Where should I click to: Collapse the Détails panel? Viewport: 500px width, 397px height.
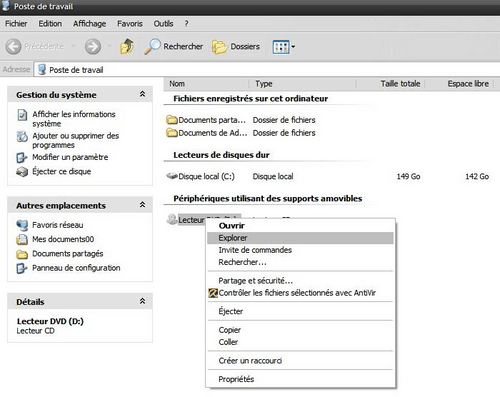point(142,301)
